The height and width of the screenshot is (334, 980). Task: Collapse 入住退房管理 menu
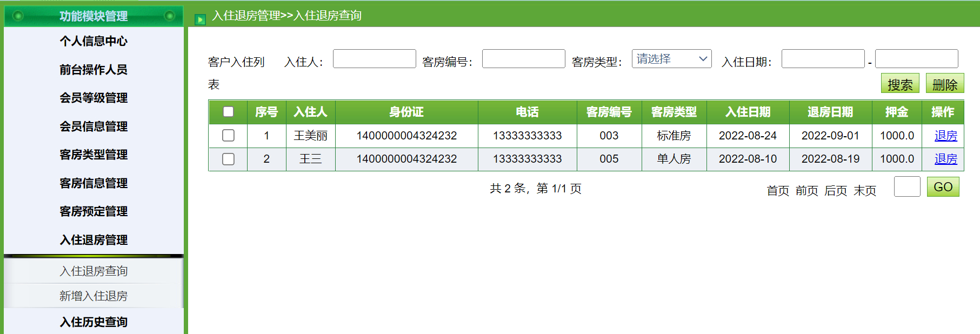click(94, 240)
